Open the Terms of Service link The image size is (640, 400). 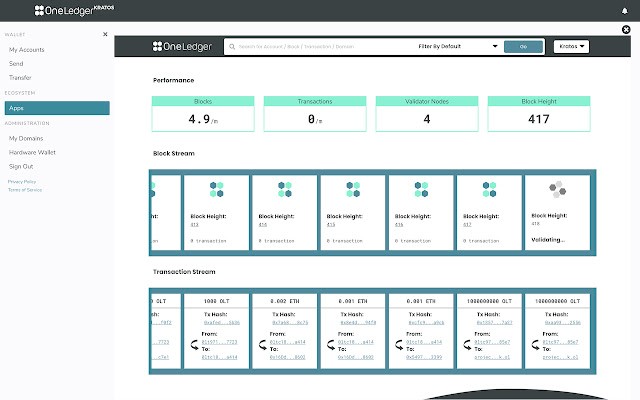(x=25, y=190)
